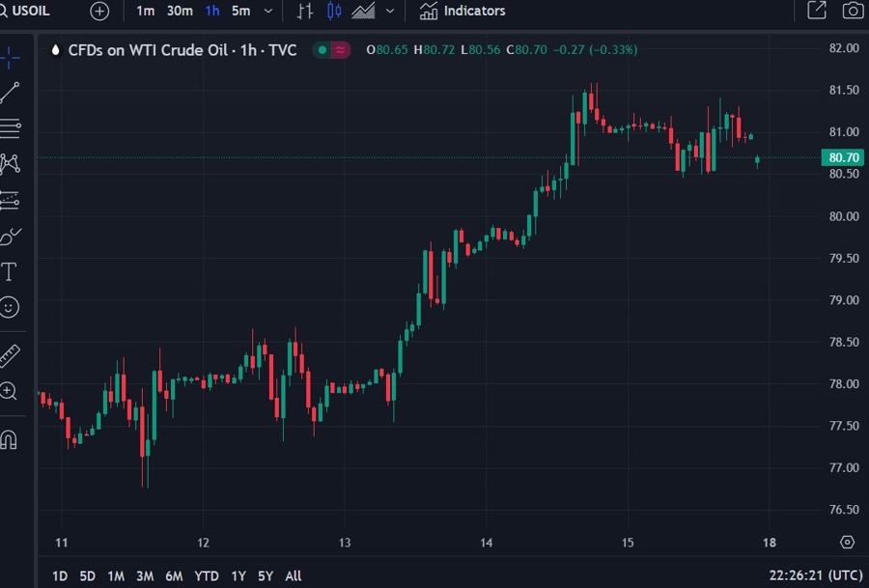Select the trend line drawing tool
Viewport: 869px width, 588px height.
click(x=10, y=93)
